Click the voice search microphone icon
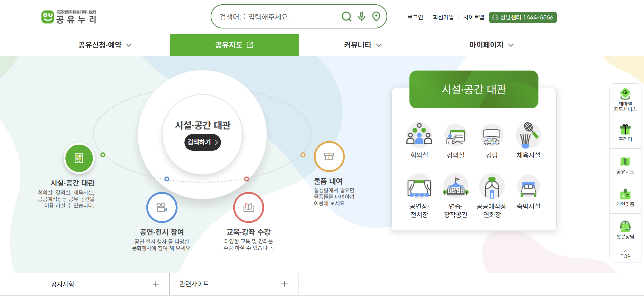Screen dimensions: 644x296 click(x=361, y=17)
